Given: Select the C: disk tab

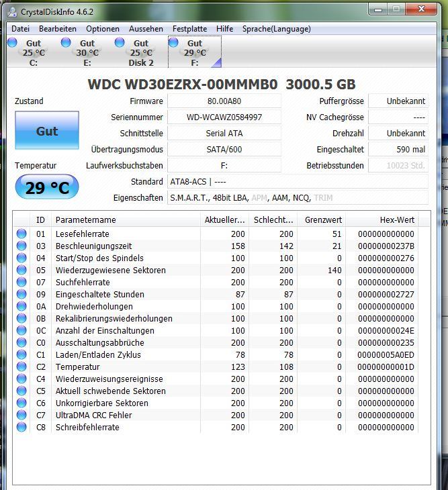Looking at the screenshot, I should [33, 52].
